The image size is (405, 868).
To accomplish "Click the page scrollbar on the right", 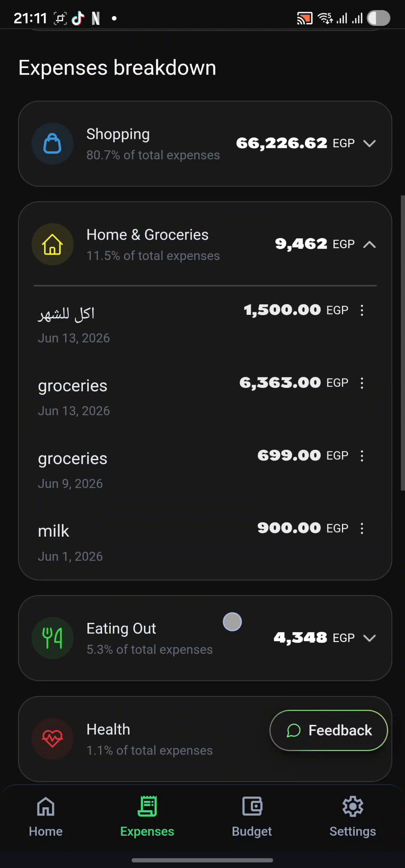I will click(x=403, y=343).
